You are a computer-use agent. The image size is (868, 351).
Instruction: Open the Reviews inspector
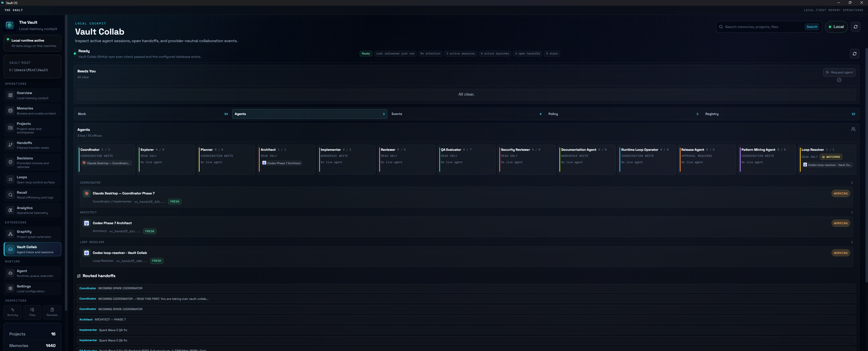click(x=52, y=312)
